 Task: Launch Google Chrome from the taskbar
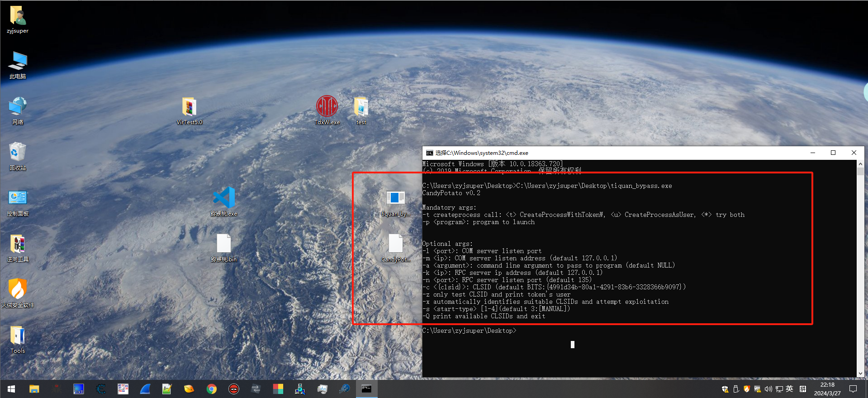(x=211, y=389)
